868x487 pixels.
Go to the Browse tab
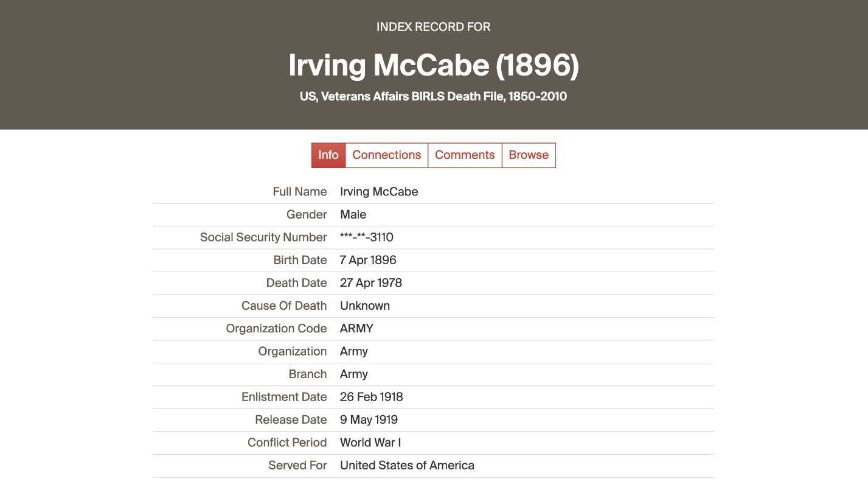click(529, 155)
